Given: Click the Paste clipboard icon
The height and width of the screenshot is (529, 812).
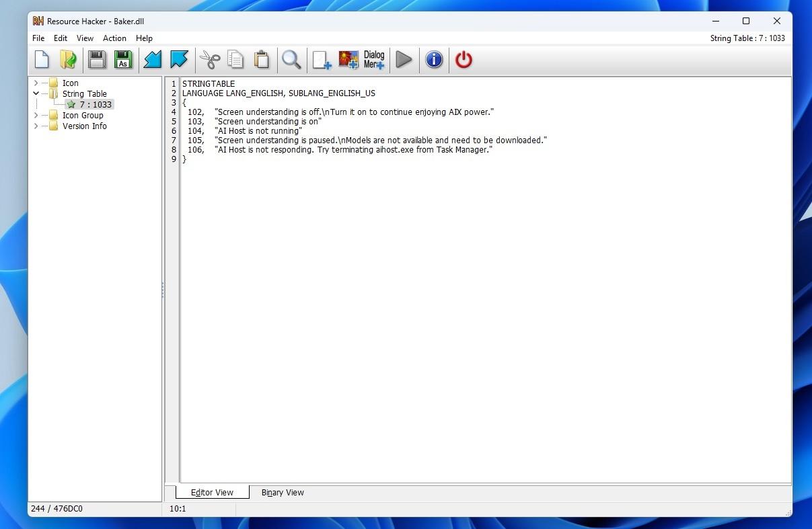Looking at the screenshot, I should click(x=262, y=60).
